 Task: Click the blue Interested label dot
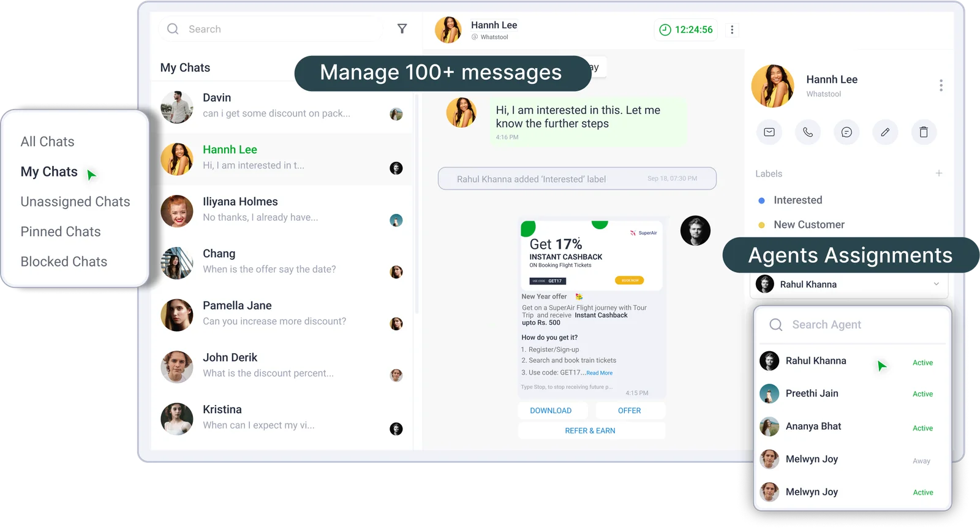[761, 200]
